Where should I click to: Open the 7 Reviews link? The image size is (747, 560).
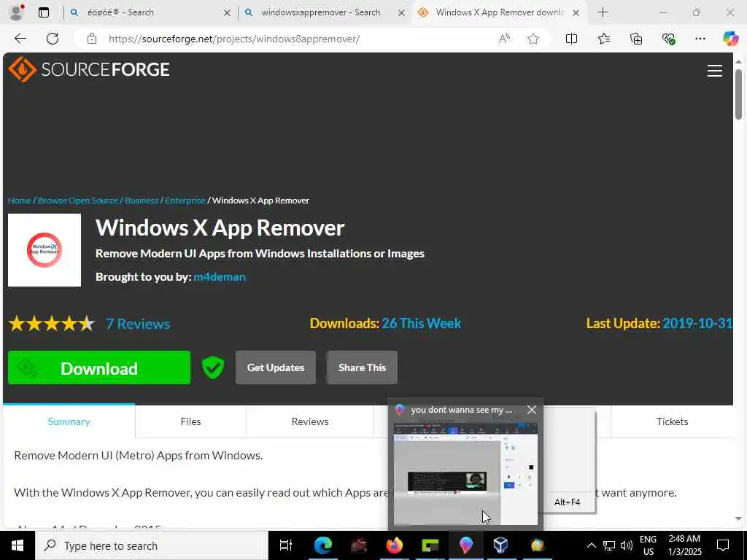pyautogui.click(x=138, y=324)
